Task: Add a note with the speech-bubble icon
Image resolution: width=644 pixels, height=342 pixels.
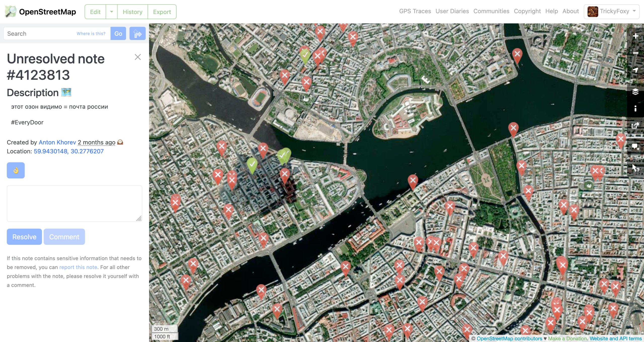Action: click(635, 147)
